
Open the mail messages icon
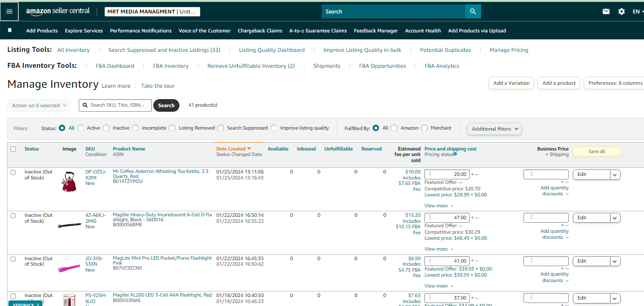click(606, 11)
